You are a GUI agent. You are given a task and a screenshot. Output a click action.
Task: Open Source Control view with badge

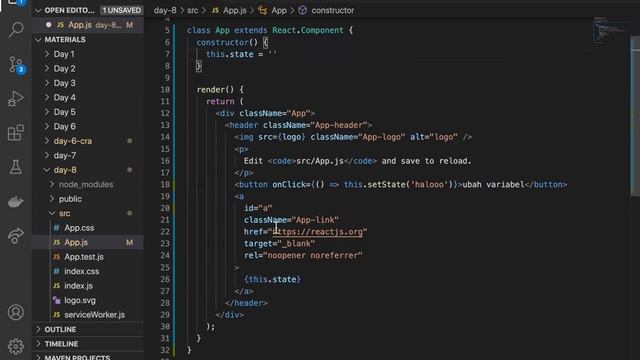tap(16, 65)
